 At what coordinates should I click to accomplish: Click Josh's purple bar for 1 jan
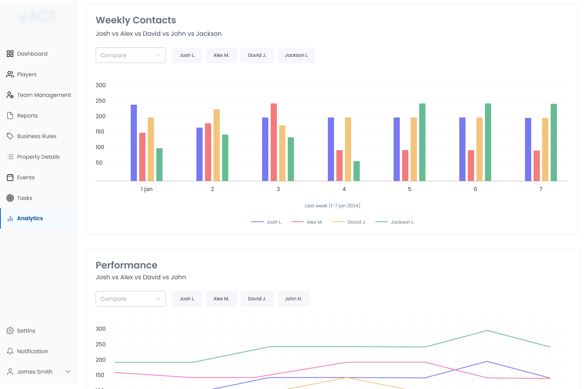click(x=134, y=143)
